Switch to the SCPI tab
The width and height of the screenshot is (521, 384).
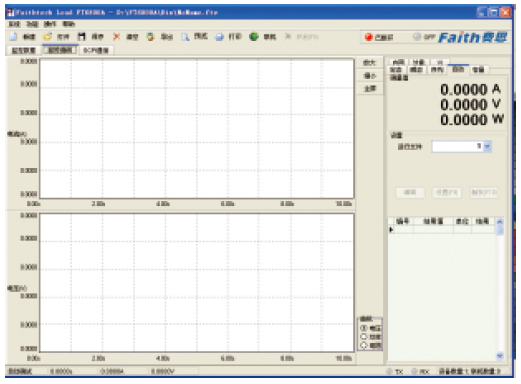[x=96, y=50]
